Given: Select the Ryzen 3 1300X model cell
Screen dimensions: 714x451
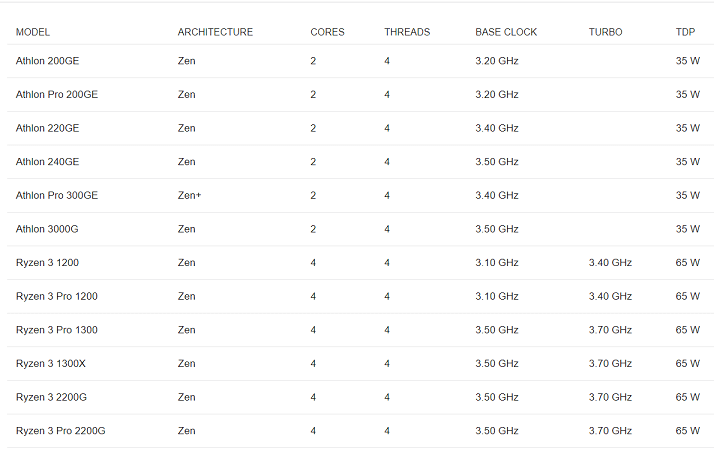Looking at the screenshot, I should coord(51,364).
